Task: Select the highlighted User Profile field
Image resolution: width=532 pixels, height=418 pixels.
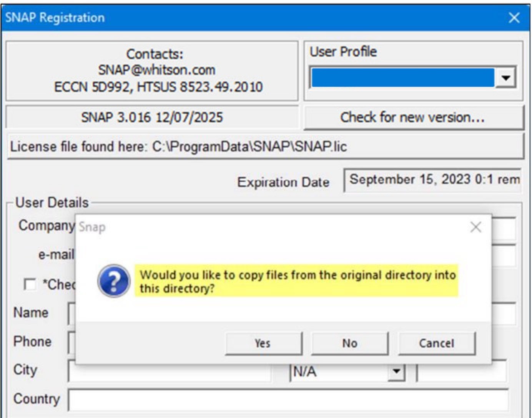Action: pyautogui.click(x=402, y=78)
